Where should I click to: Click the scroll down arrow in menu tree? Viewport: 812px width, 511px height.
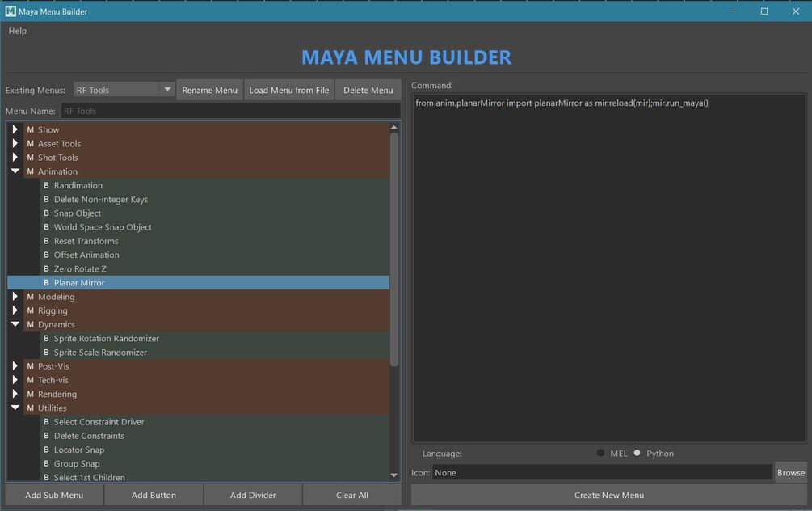(x=394, y=475)
